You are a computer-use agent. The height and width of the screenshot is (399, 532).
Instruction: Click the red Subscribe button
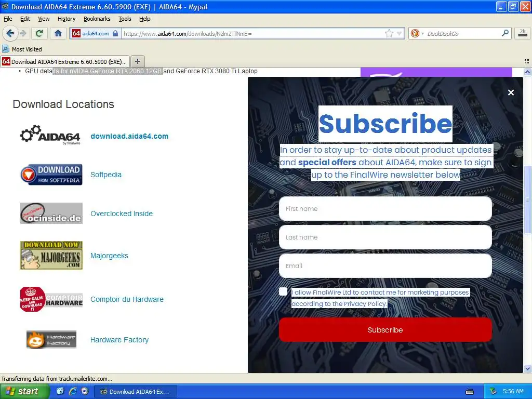pos(385,330)
